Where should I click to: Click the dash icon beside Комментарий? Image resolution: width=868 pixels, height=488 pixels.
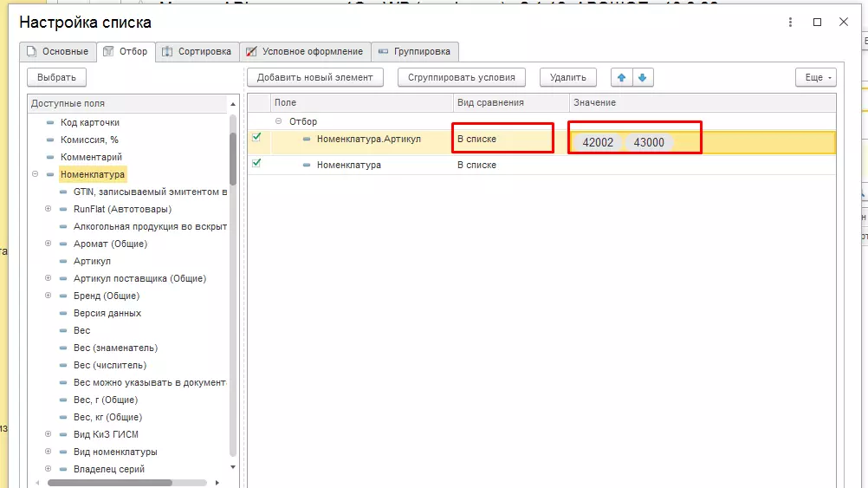pyautogui.click(x=50, y=157)
